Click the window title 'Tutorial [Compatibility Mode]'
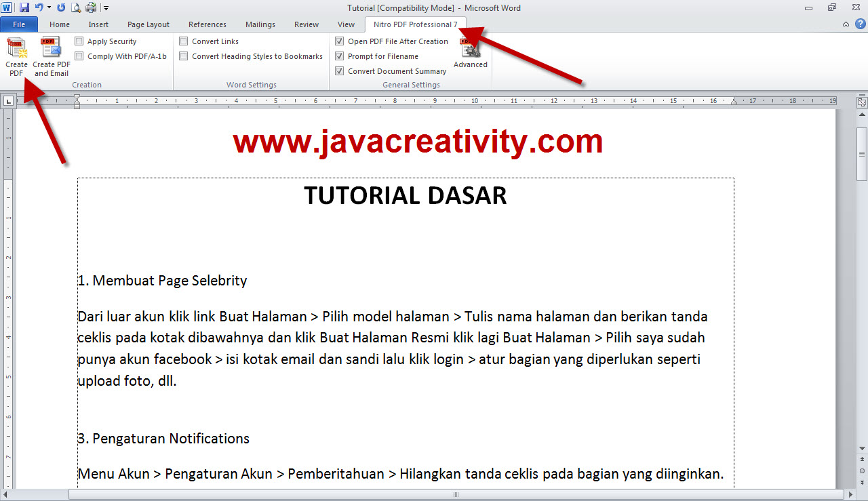Image resolution: width=868 pixels, height=501 pixels. pos(400,8)
